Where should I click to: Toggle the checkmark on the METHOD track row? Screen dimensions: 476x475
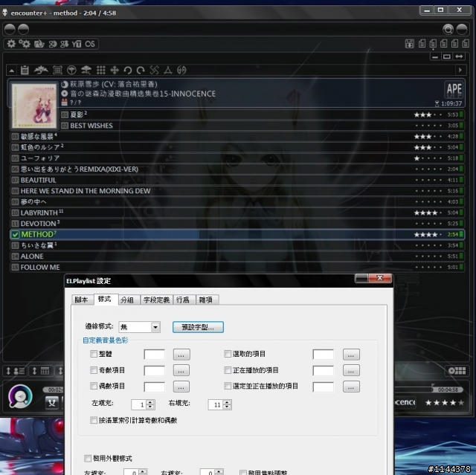click(x=15, y=234)
